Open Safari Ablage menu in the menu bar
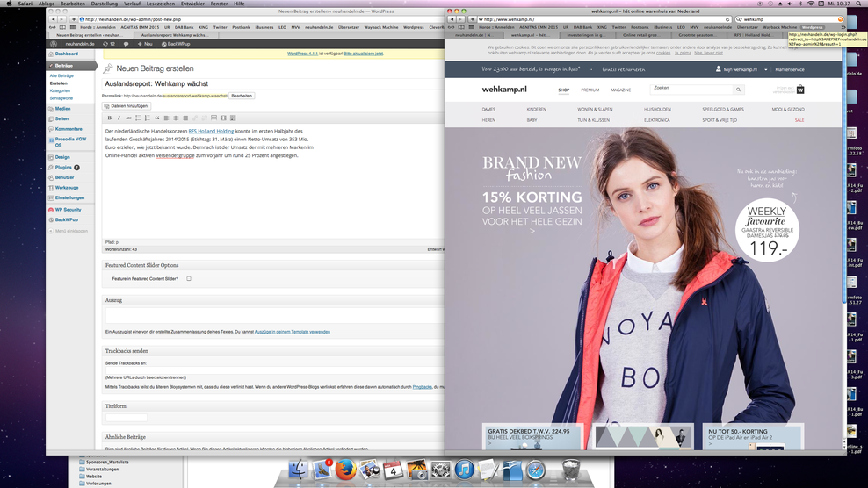Image resolution: width=868 pixels, height=488 pixels. click(x=46, y=4)
